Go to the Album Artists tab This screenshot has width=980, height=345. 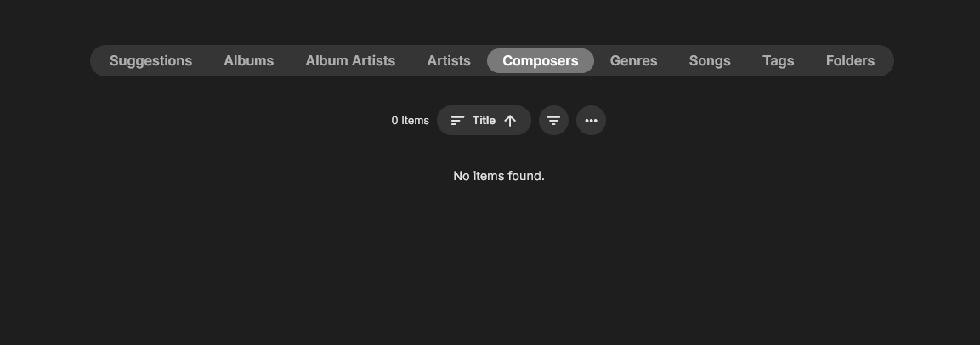tap(350, 61)
